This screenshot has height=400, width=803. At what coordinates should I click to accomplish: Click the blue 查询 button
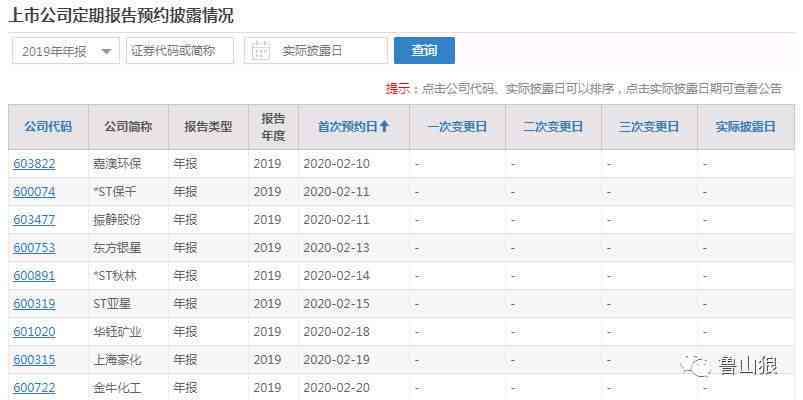(x=424, y=51)
